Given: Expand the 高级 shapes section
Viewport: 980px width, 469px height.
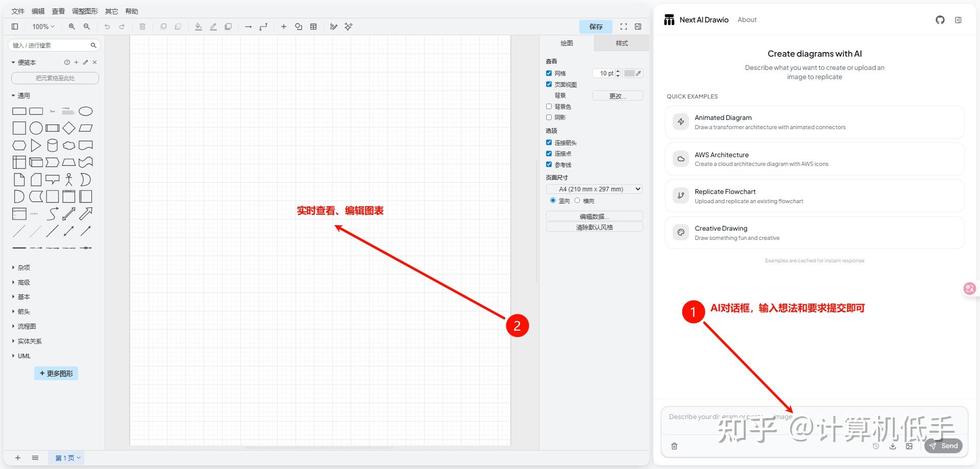Looking at the screenshot, I should [x=21, y=282].
